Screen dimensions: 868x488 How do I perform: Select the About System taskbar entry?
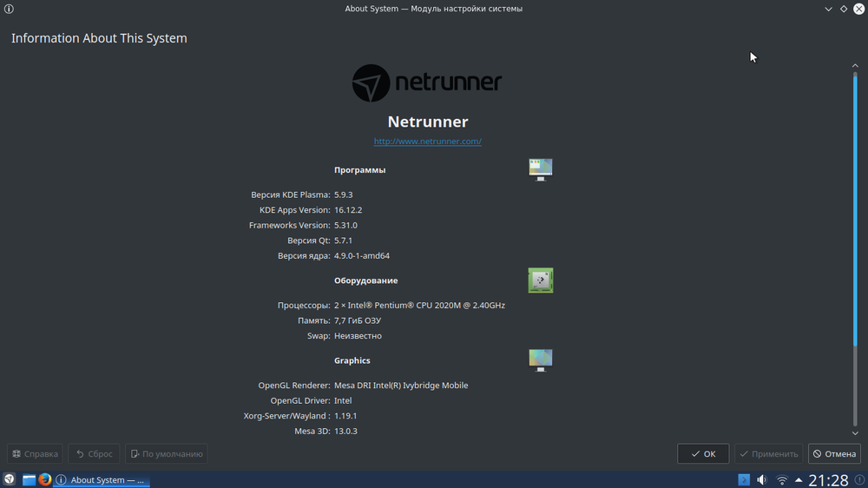pyautogui.click(x=102, y=479)
